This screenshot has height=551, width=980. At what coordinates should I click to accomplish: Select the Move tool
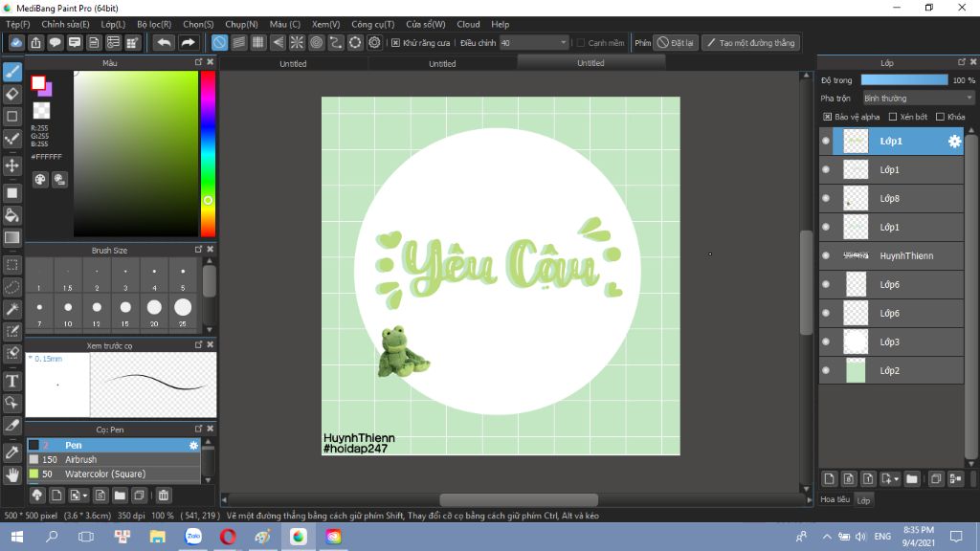click(11, 165)
